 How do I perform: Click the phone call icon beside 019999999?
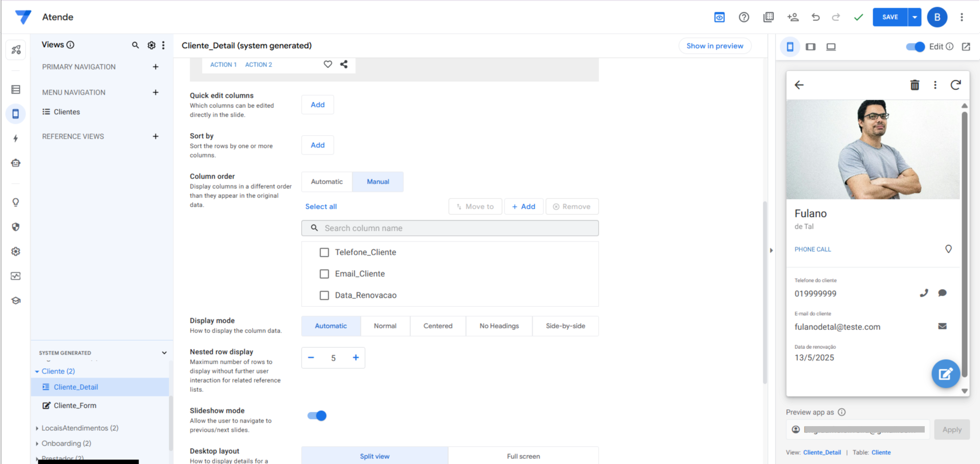click(x=924, y=293)
